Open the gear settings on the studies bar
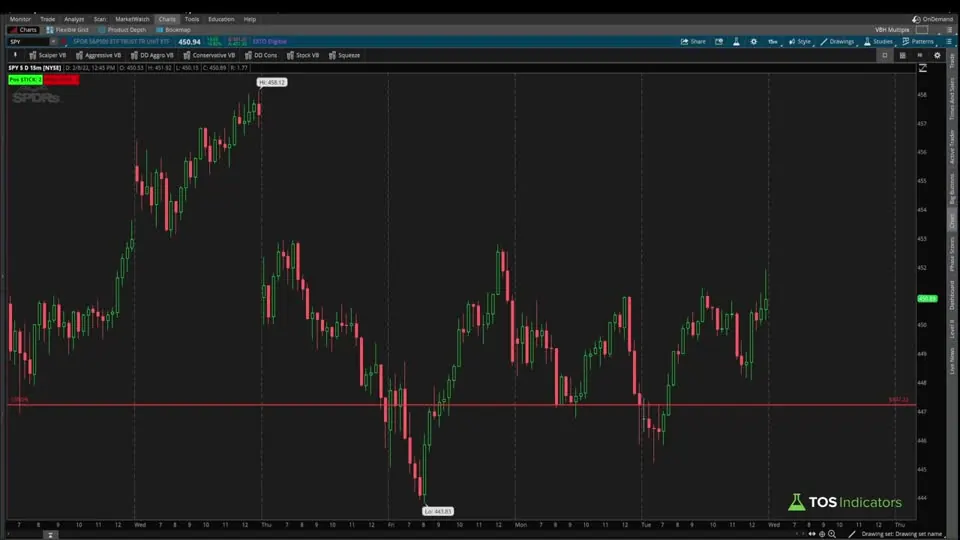 (x=937, y=55)
